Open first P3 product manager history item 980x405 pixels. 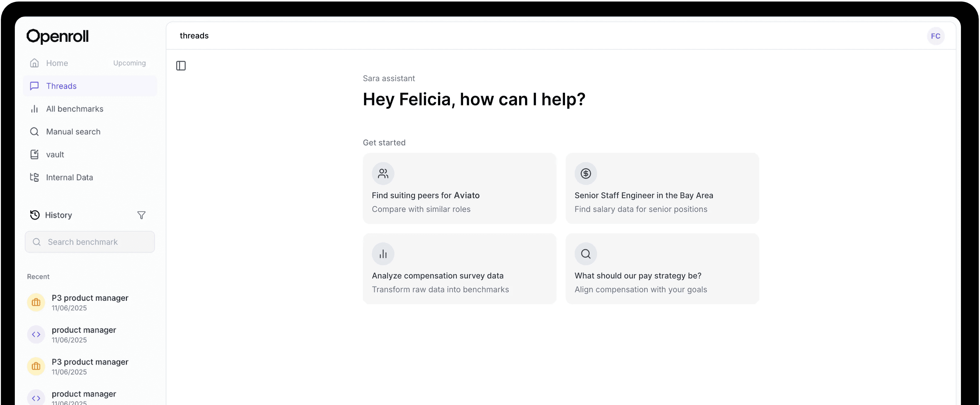click(x=90, y=303)
